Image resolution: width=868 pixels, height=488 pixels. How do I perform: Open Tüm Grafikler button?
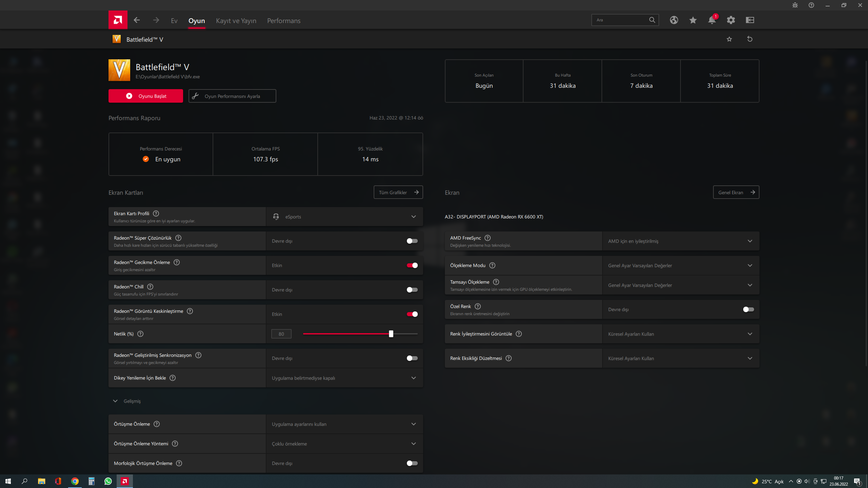(398, 192)
